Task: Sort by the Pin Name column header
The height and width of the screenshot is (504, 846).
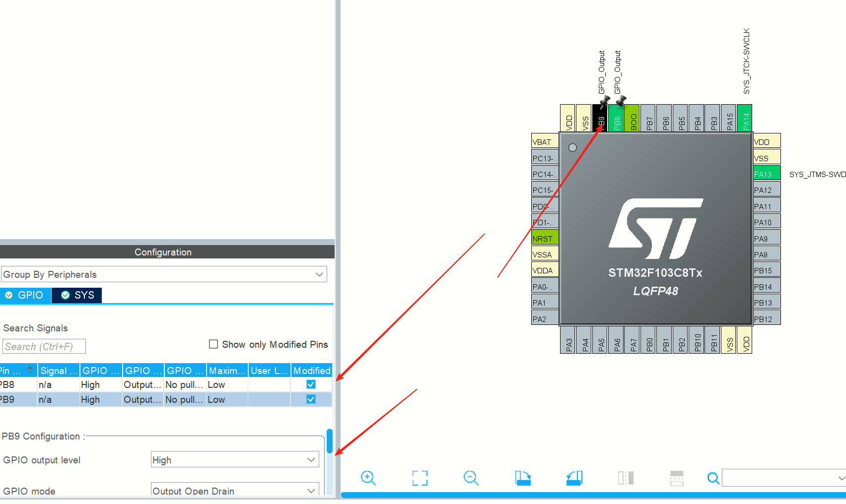Action: (18, 371)
